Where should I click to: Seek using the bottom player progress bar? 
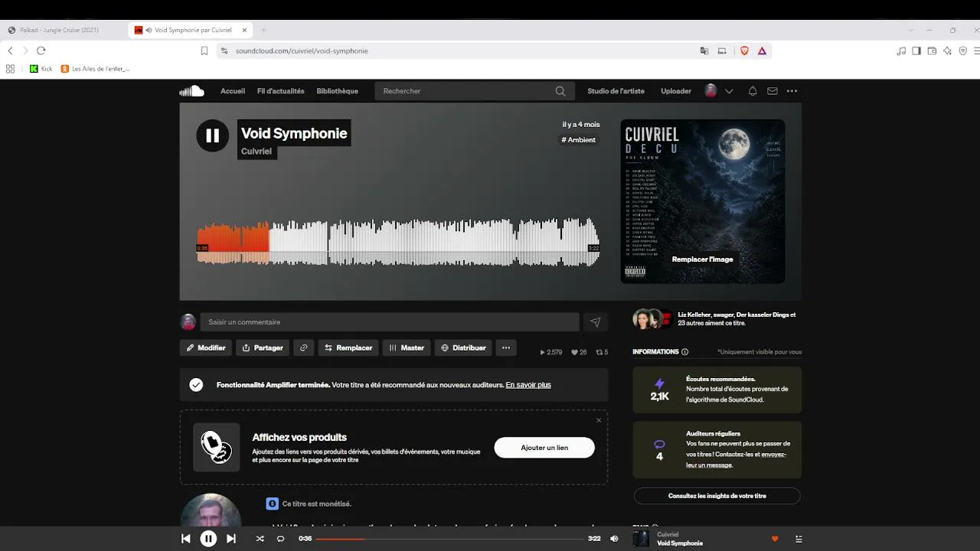pos(452,539)
